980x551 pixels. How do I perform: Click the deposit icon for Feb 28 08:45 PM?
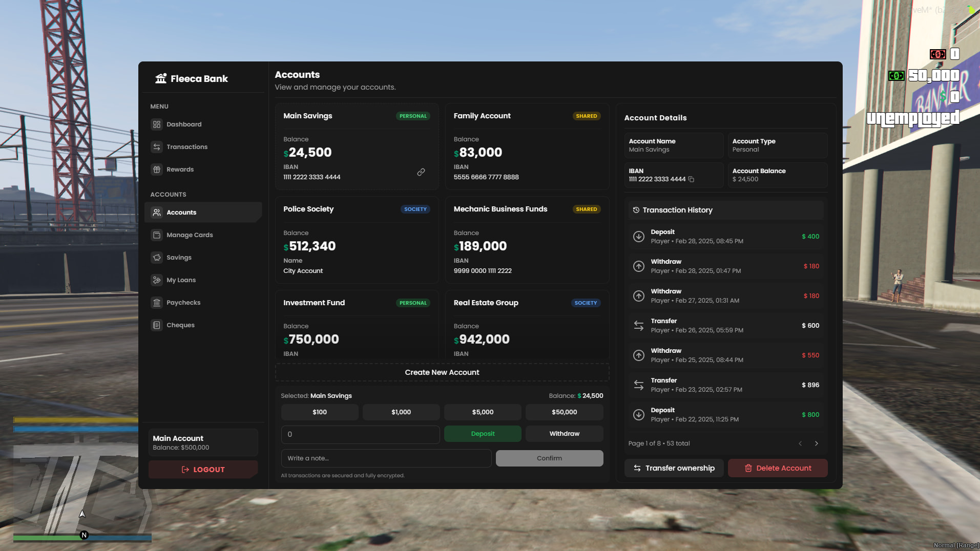coord(639,237)
